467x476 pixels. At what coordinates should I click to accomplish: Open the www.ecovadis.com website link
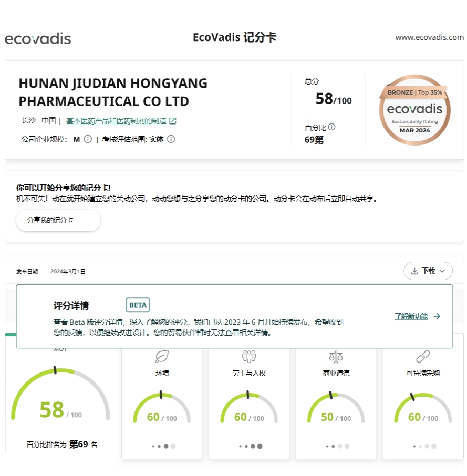(429, 37)
